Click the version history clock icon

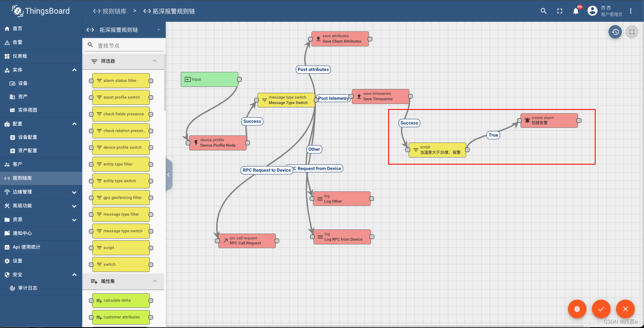coord(615,32)
